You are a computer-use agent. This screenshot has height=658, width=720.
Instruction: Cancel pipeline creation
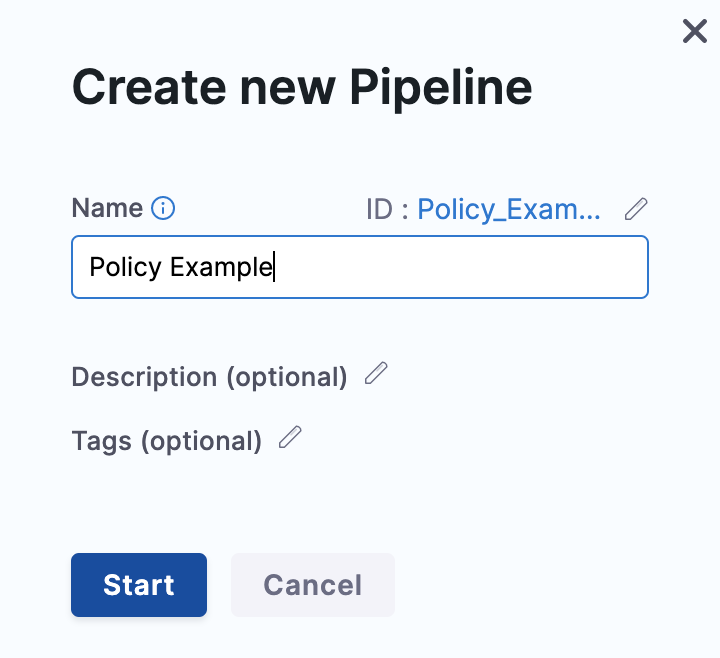312,585
